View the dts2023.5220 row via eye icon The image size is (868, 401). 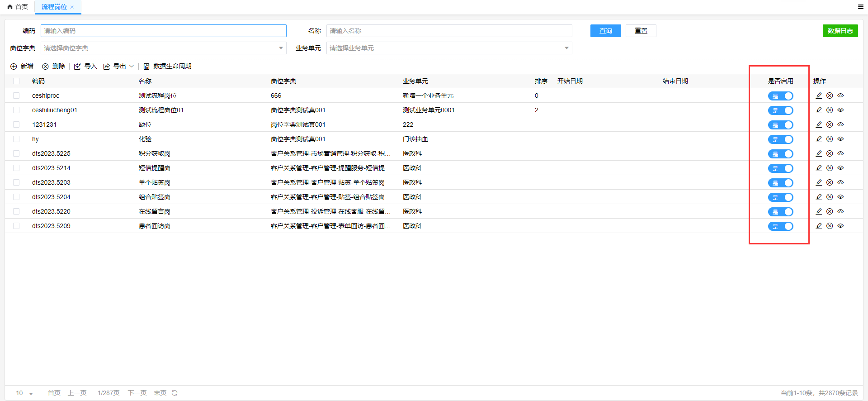840,211
